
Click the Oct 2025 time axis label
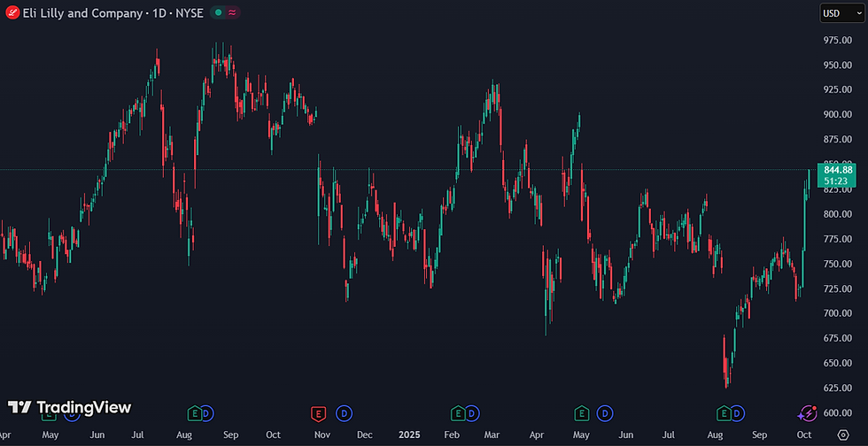click(x=804, y=434)
